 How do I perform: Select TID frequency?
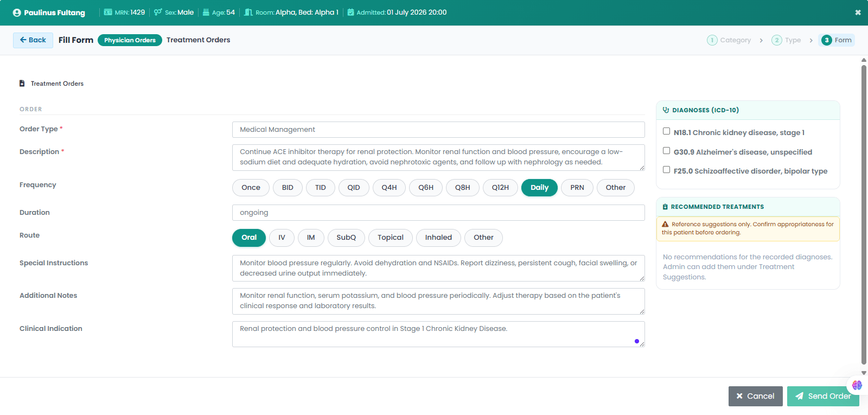point(321,188)
